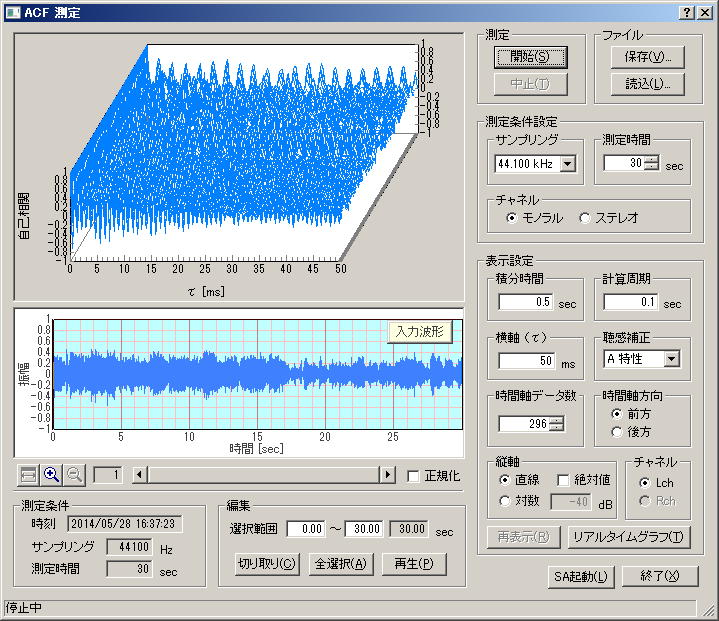Screen dimensions: 719x621
Task: Toggle the 正規化 checkbox
Action: pos(413,476)
